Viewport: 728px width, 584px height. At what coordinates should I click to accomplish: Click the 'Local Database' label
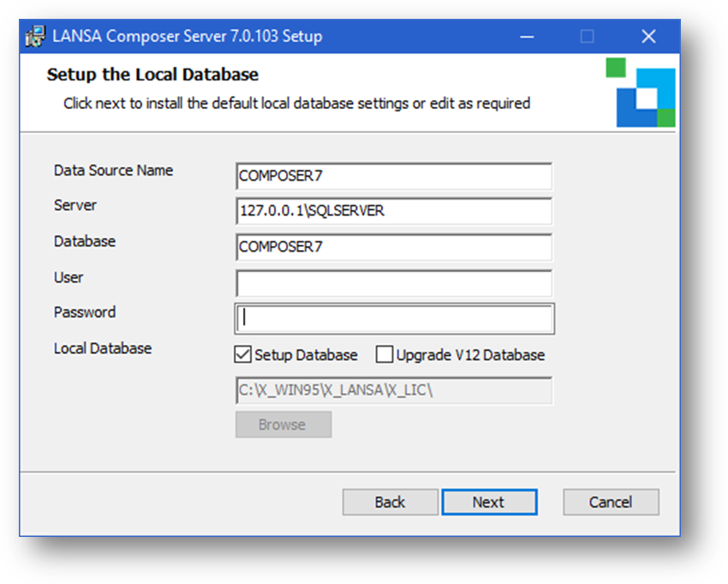point(103,349)
